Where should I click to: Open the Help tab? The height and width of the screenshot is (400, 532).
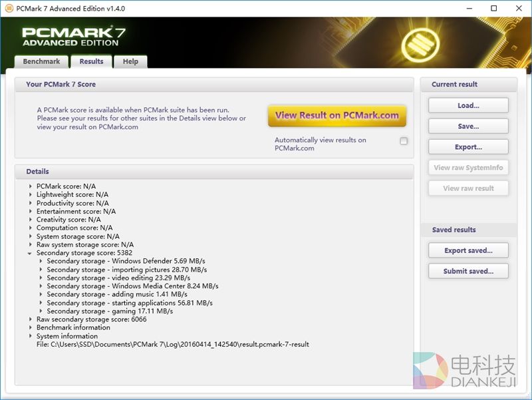coord(130,61)
